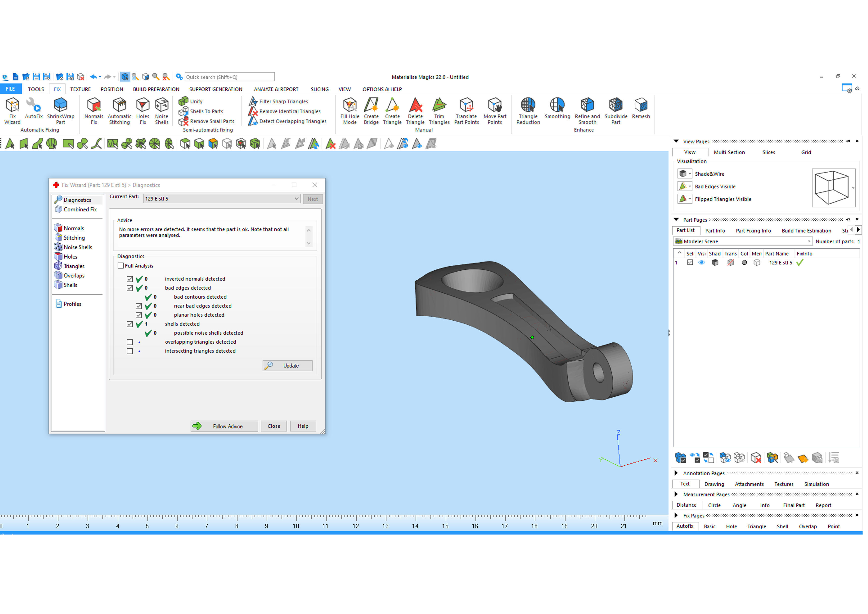Image resolution: width=868 pixels, height=614 pixels.
Task: Check overlapping triangles detected box
Action: tap(130, 342)
